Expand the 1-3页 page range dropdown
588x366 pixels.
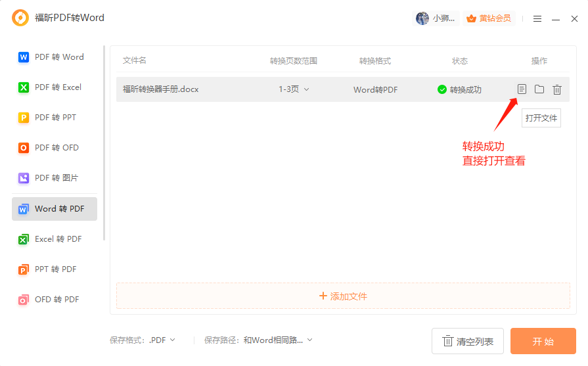[x=294, y=89]
